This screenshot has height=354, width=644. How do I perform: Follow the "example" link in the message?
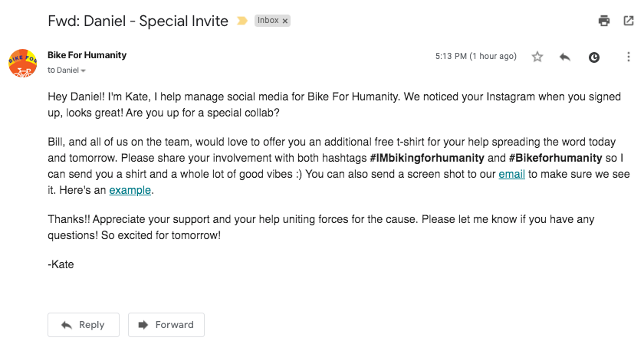tap(130, 190)
